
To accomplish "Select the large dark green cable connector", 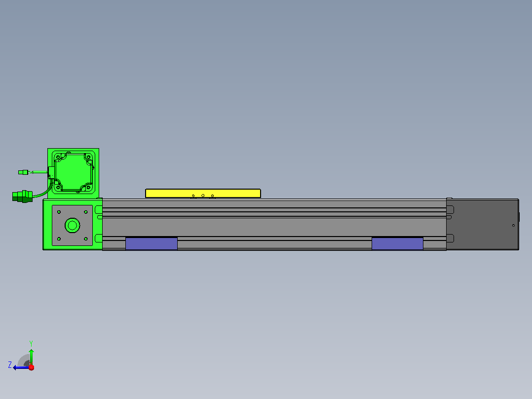I will (x=22, y=196).
